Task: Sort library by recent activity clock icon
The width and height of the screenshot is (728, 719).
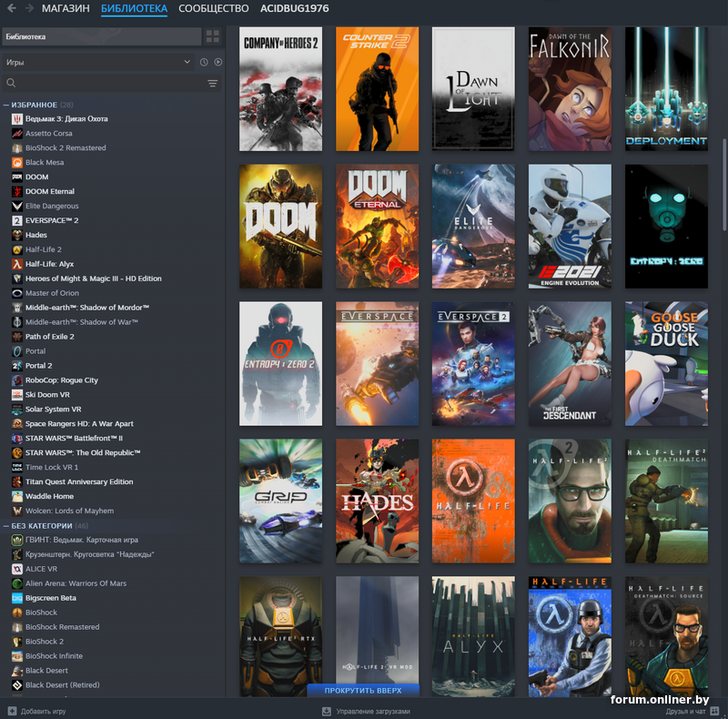Action: pyautogui.click(x=204, y=62)
